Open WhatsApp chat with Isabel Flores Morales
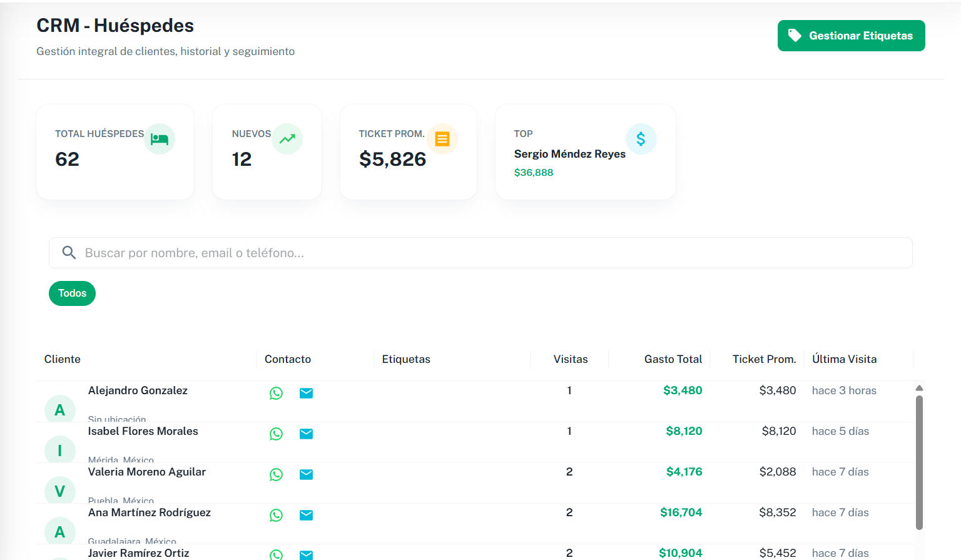Image resolution: width=961 pixels, height=560 pixels. [x=276, y=434]
